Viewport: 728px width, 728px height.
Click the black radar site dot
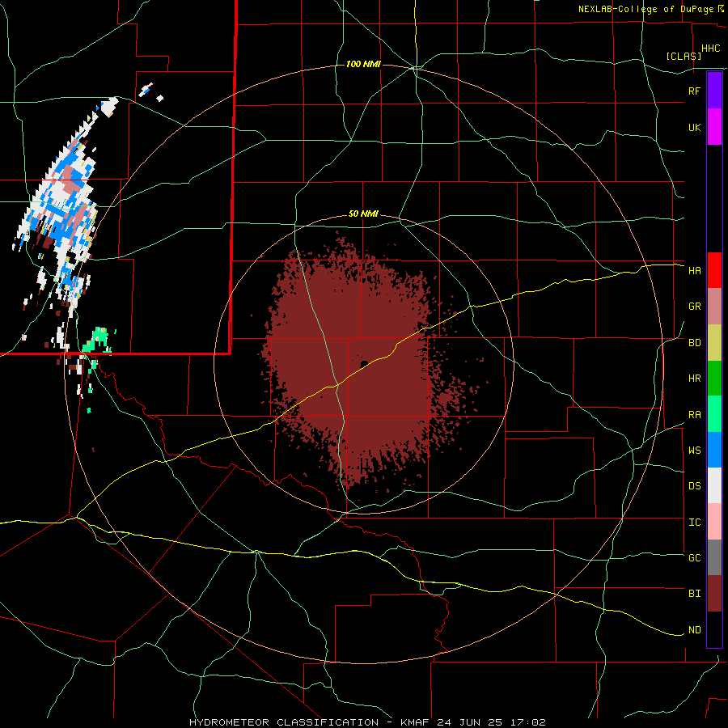tap(365, 363)
